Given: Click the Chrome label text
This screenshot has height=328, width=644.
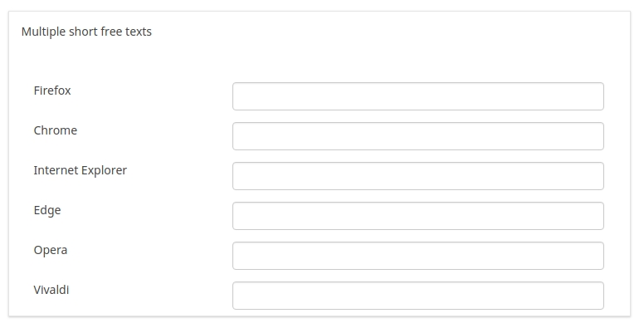Looking at the screenshot, I should (56, 130).
